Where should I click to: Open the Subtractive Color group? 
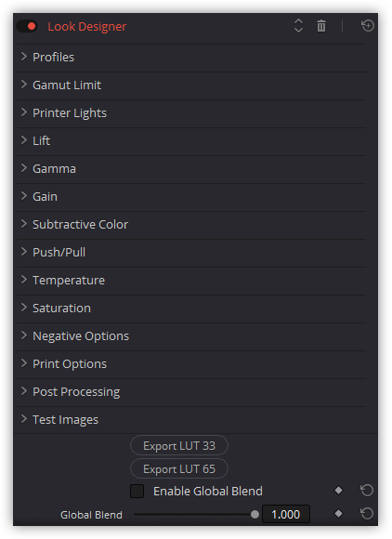(191, 225)
